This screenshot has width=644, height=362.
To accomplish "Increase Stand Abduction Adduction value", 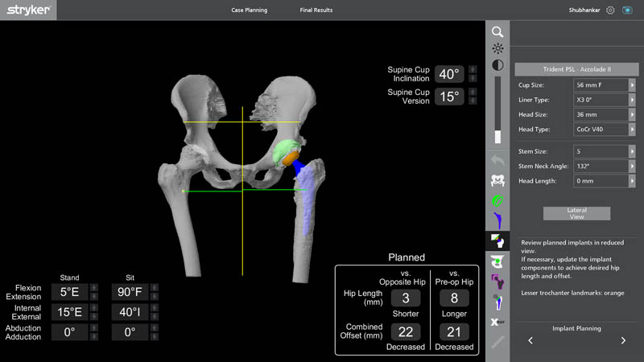I will tap(94, 328).
